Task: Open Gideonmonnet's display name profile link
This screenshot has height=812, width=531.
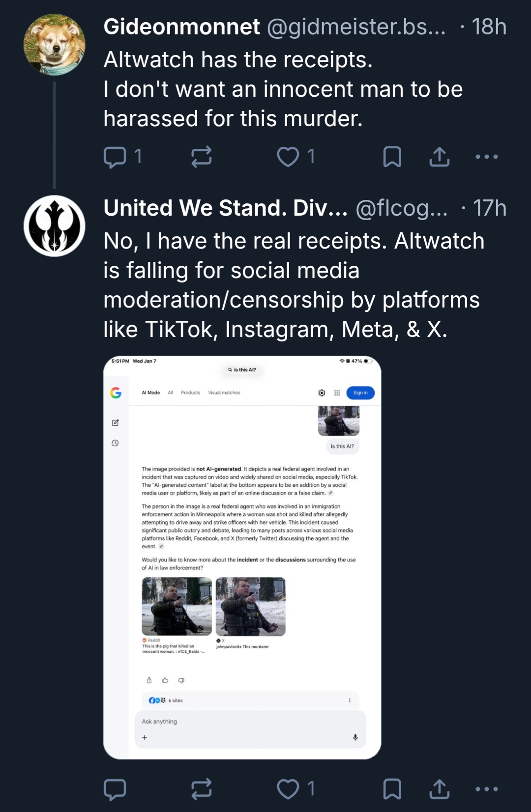Action: point(181,27)
